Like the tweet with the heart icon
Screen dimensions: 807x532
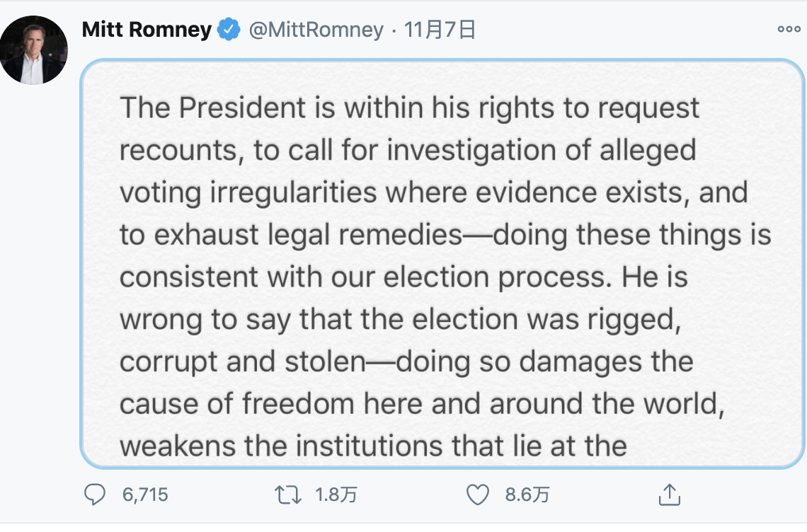(478, 495)
